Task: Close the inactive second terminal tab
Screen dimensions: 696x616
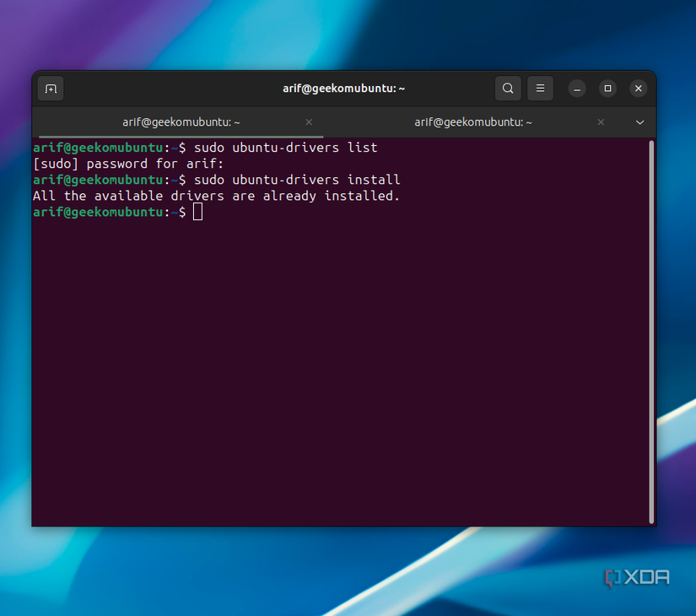Action: [601, 122]
